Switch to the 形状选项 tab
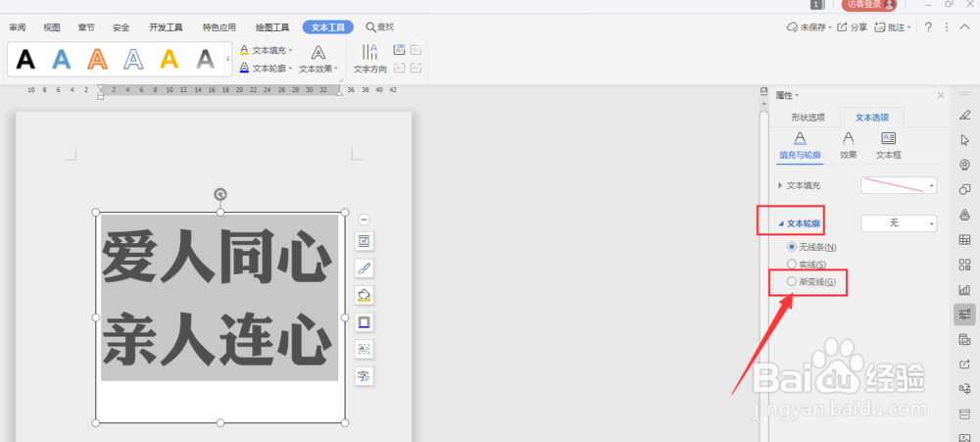The width and height of the screenshot is (980, 442). 808,118
